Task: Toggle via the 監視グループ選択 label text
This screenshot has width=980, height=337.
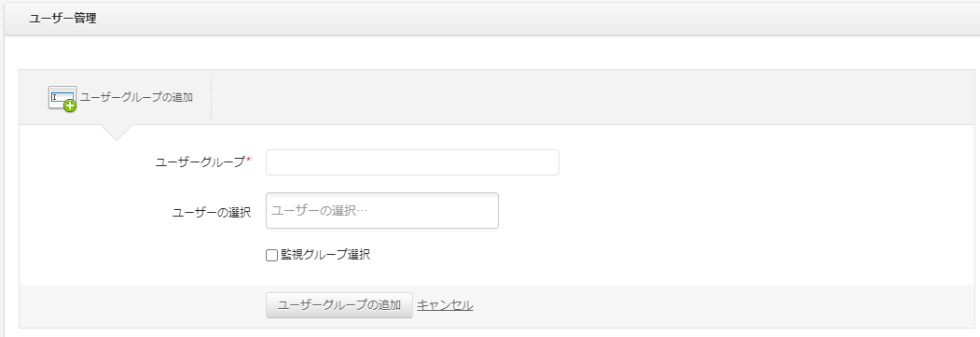Action: (325, 255)
